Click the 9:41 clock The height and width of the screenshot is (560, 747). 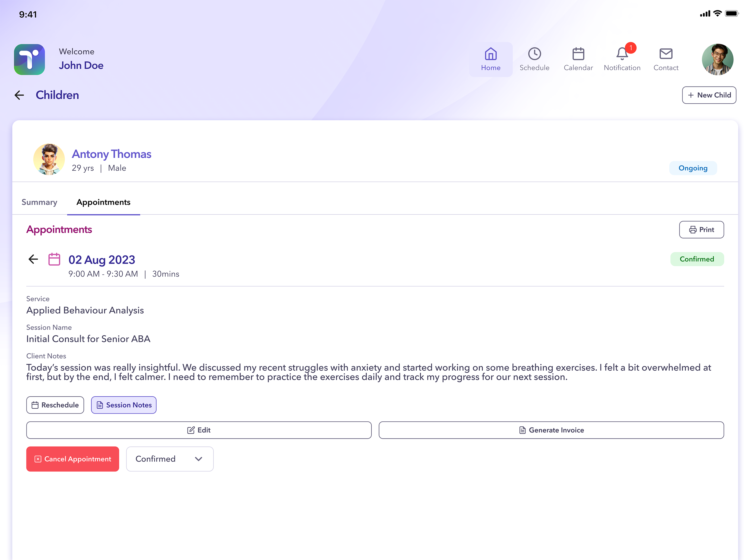coord(28,14)
